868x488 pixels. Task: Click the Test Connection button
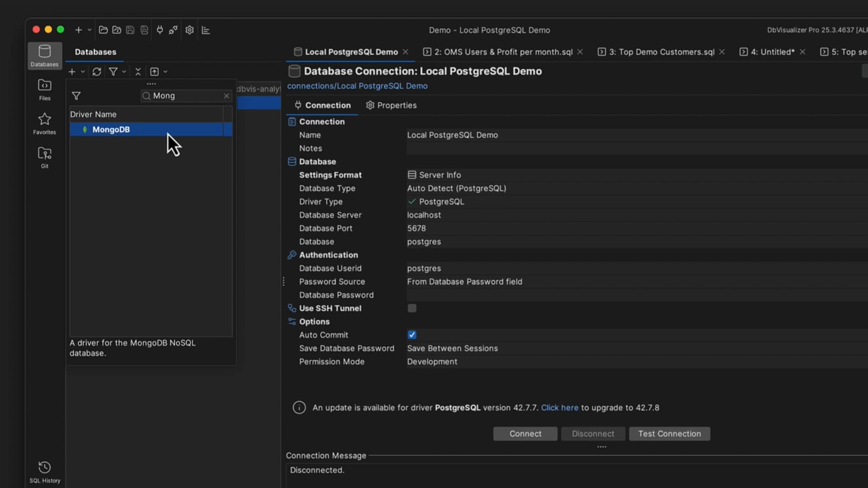click(669, 434)
